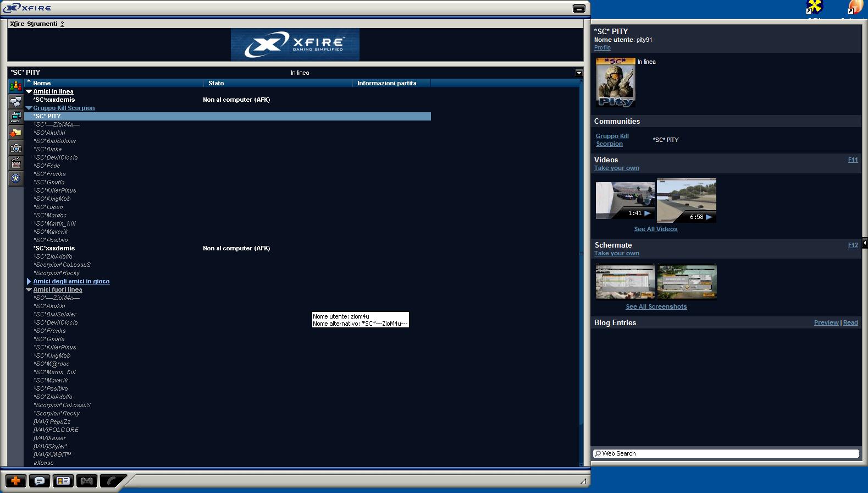The height and width of the screenshot is (493, 868).
Task: Open the first screenshot thumbnail
Action: (x=626, y=282)
